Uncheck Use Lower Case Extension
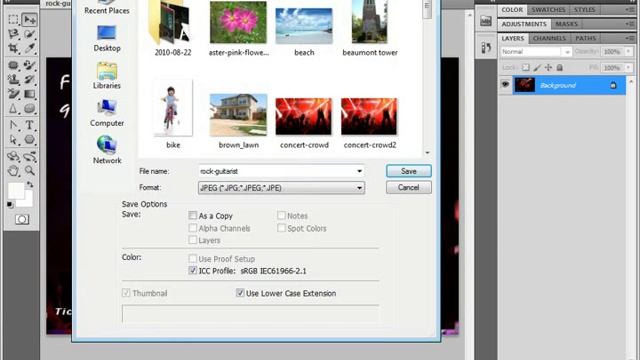 click(240, 293)
